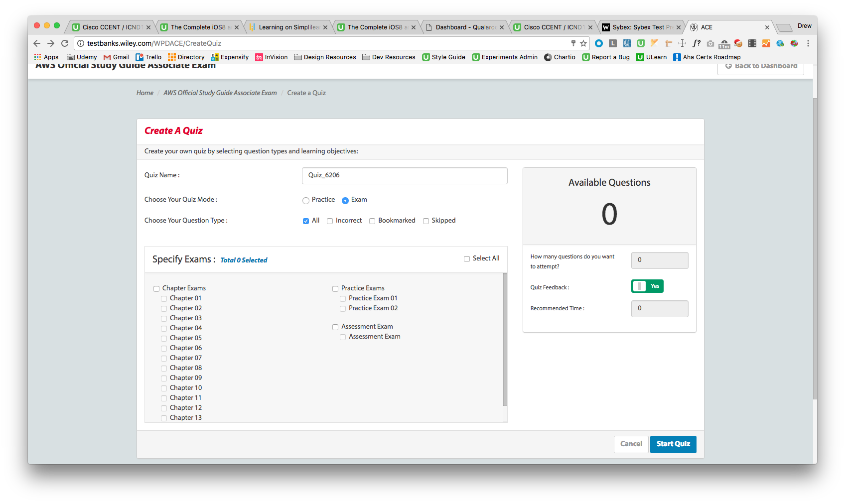Viewport: 845px width, 504px height.
Task: Check the Skipped question type
Action: tap(426, 221)
